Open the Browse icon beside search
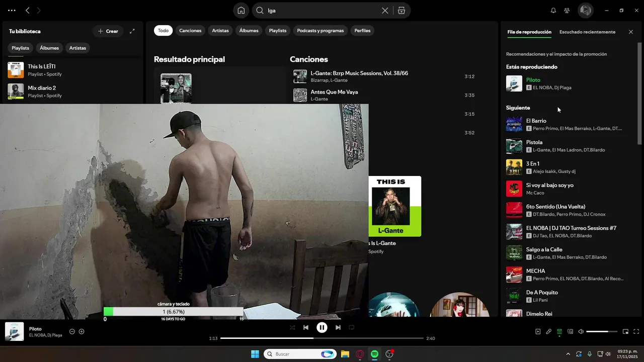The image size is (644, 362). coord(401,11)
